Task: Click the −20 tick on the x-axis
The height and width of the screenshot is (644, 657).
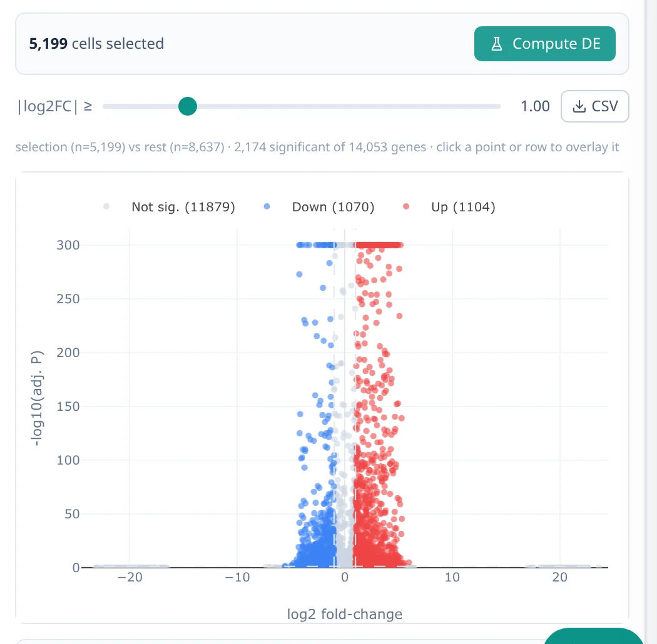Action: coord(130,578)
